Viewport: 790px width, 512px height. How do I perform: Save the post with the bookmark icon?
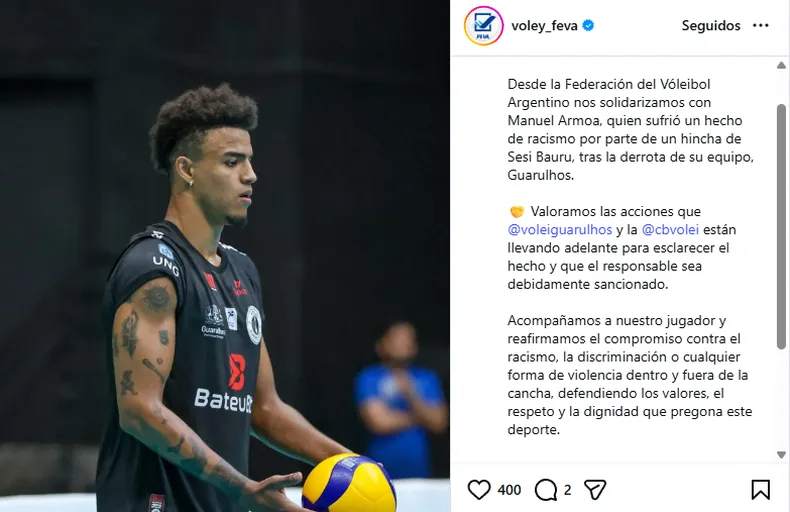pyautogui.click(x=760, y=490)
